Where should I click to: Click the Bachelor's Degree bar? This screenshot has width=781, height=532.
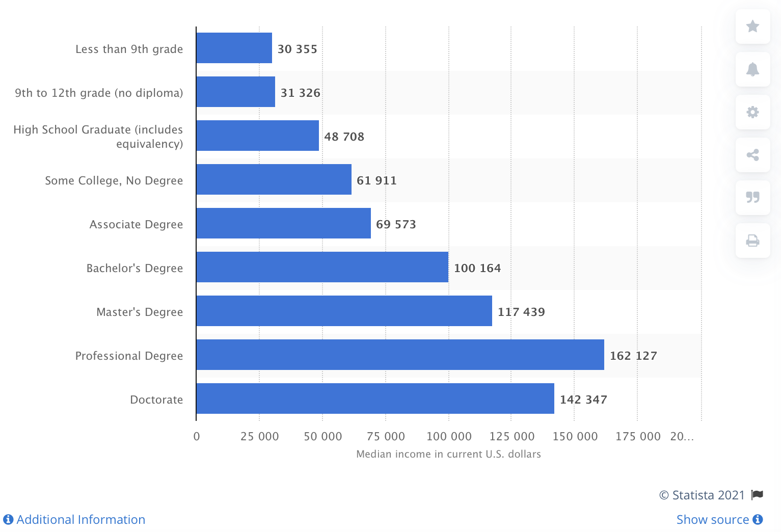point(322,267)
